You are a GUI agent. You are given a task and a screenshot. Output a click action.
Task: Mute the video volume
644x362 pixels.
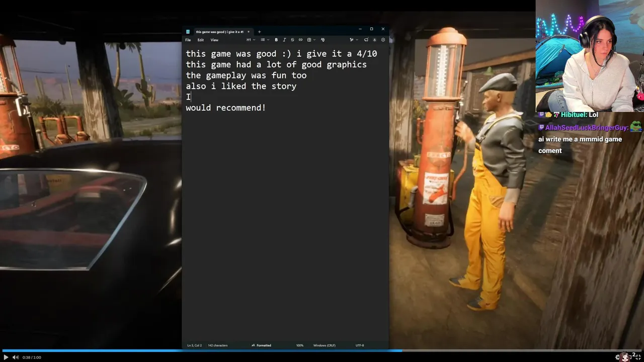[x=16, y=357]
